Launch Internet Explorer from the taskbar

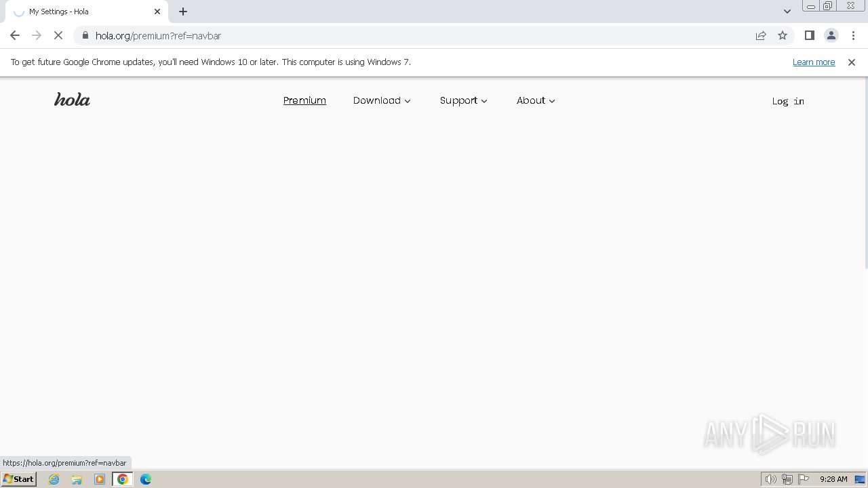(54, 479)
